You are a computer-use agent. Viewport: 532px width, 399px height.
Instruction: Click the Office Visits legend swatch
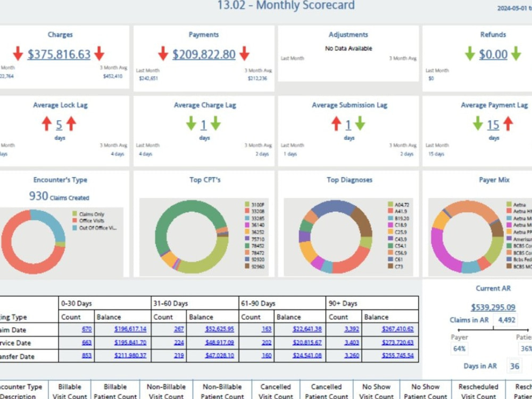pos(74,221)
